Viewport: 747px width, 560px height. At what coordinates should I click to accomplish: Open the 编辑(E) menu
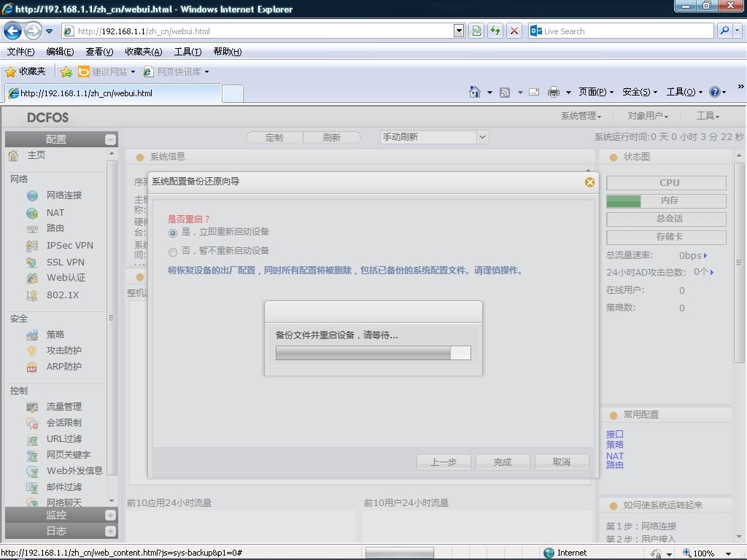[x=60, y=52]
